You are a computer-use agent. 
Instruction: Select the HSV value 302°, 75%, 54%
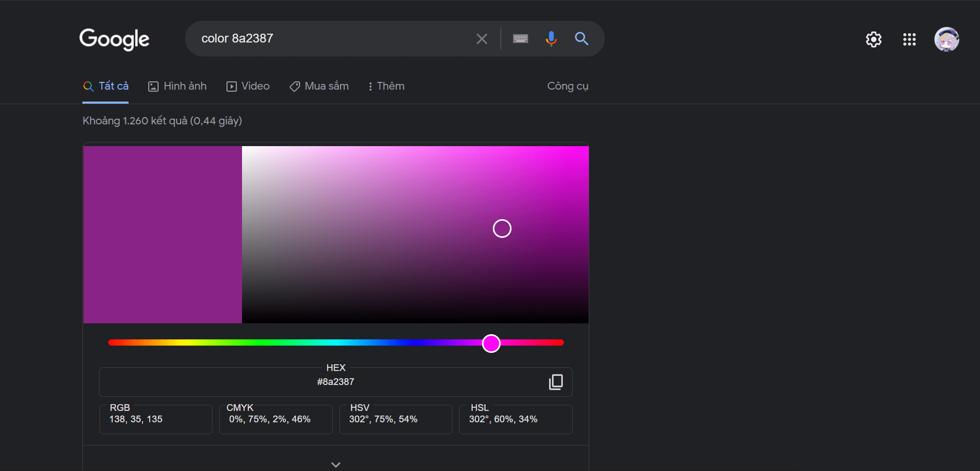383,419
